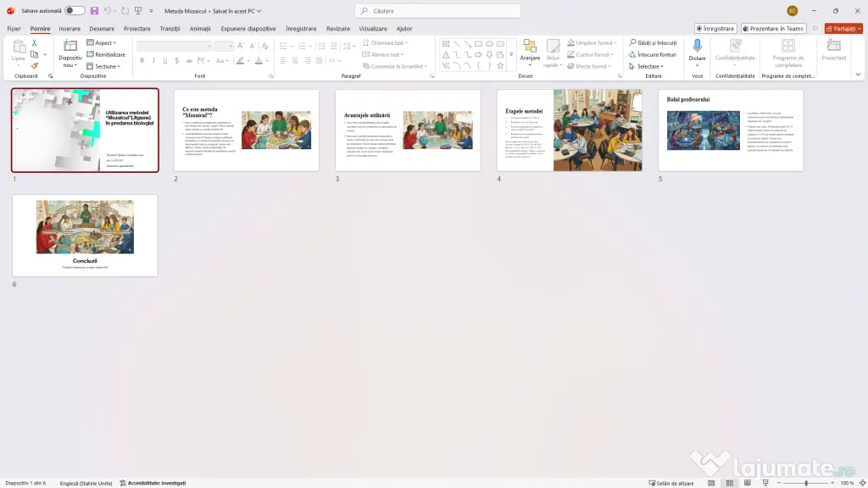Open Umplere formă dropdown

coord(592,42)
